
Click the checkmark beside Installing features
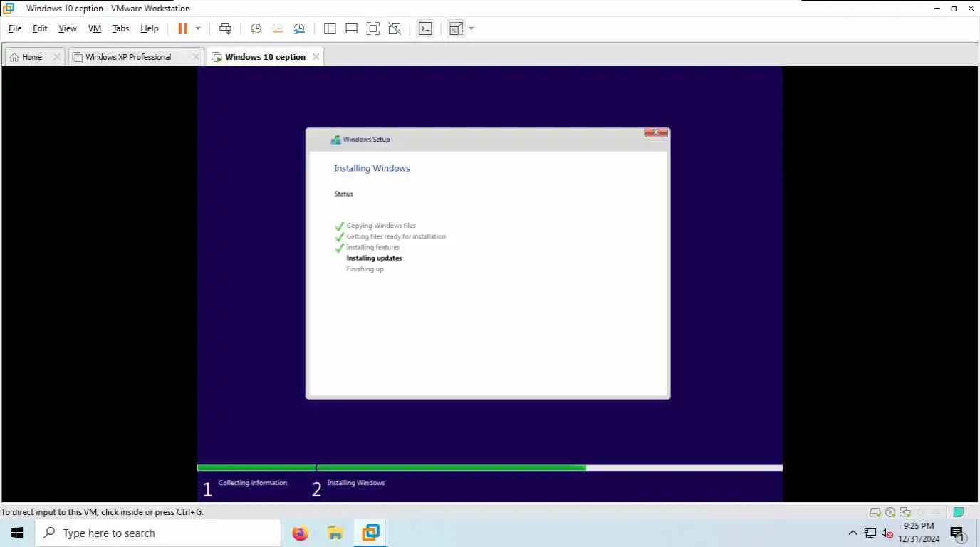(340, 248)
